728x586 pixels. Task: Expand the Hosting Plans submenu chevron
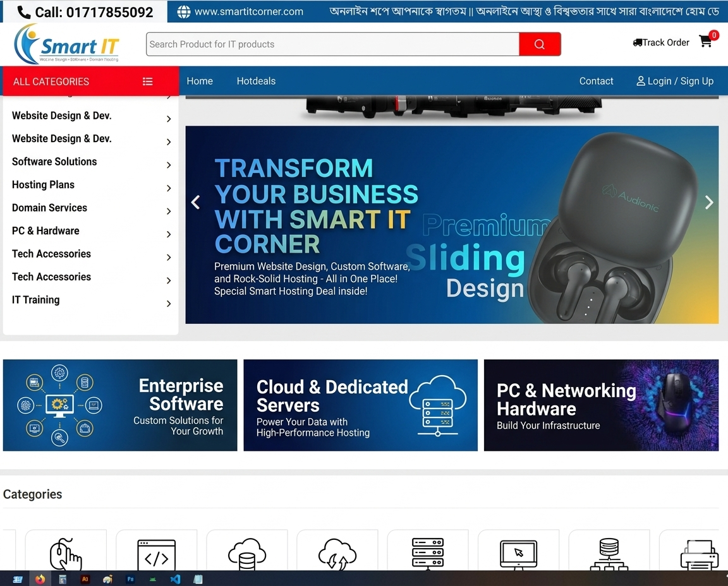[169, 188]
